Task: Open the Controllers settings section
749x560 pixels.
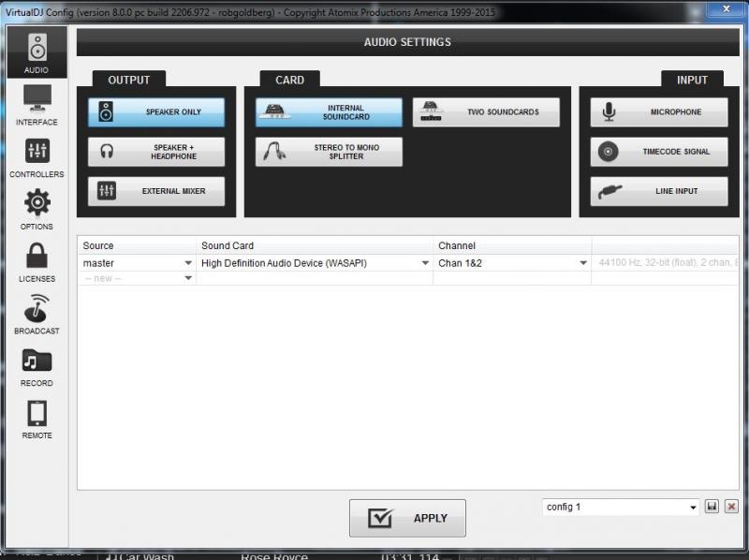Action: point(37,157)
